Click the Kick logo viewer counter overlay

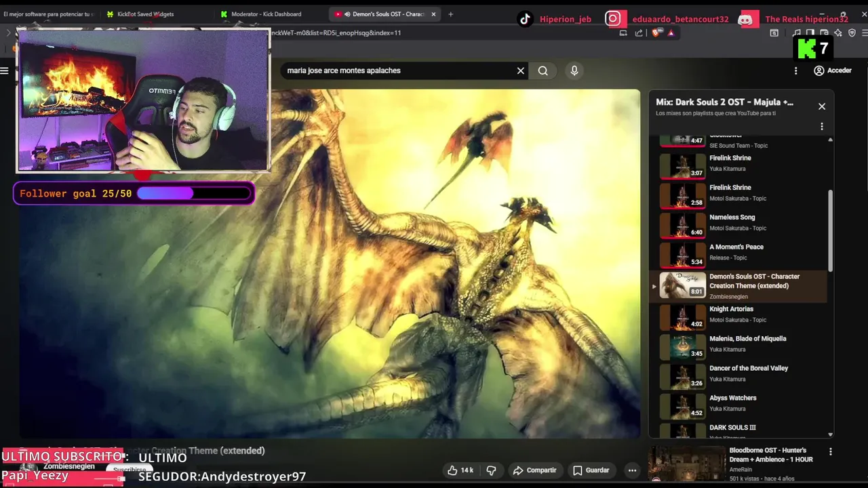tap(812, 48)
